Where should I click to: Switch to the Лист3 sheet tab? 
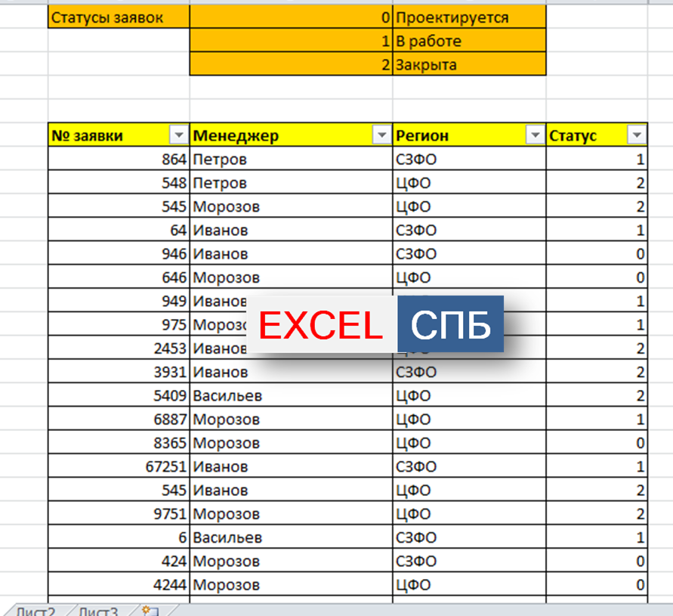pyautogui.click(x=98, y=611)
